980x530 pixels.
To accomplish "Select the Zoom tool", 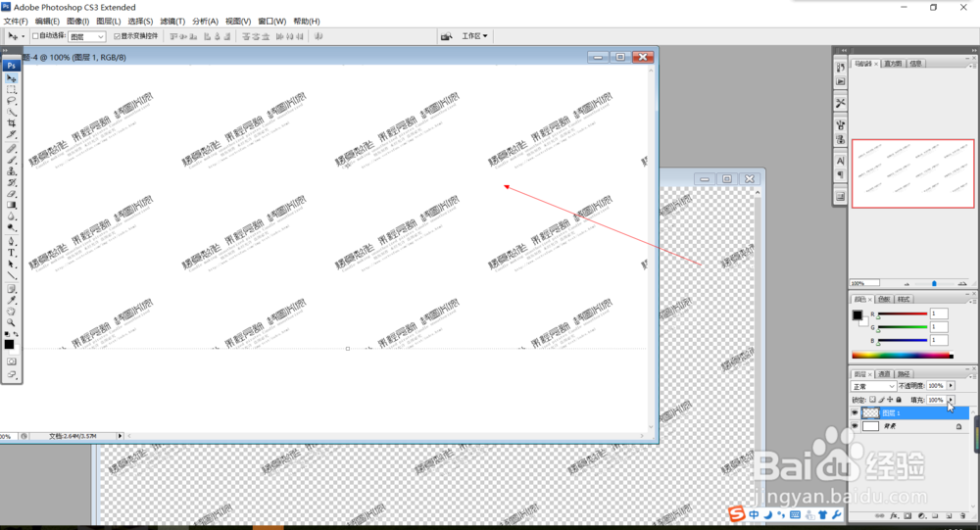I will (11, 322).
